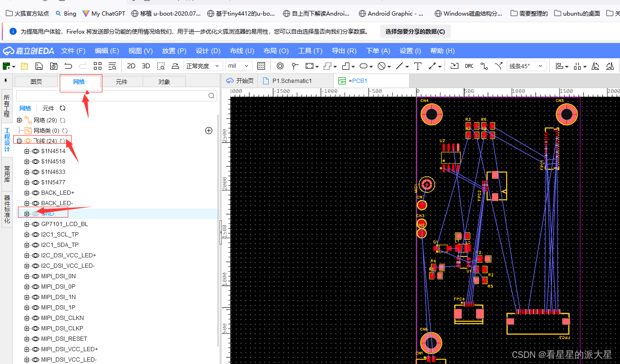The height and width of the screenshot is (364, 620).
Task: Hide MIPI_DSI_0N ratline
Action: [36, 276]
